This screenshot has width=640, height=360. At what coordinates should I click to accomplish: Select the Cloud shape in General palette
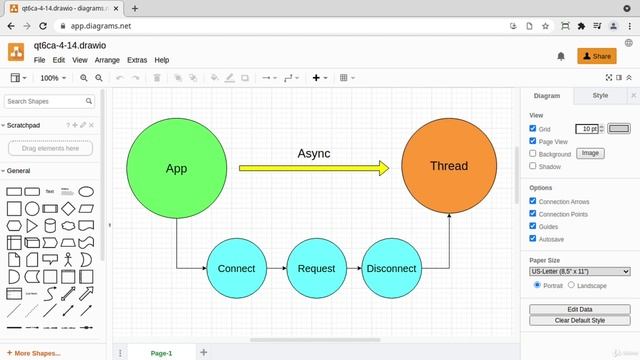[x=68, y=226]
